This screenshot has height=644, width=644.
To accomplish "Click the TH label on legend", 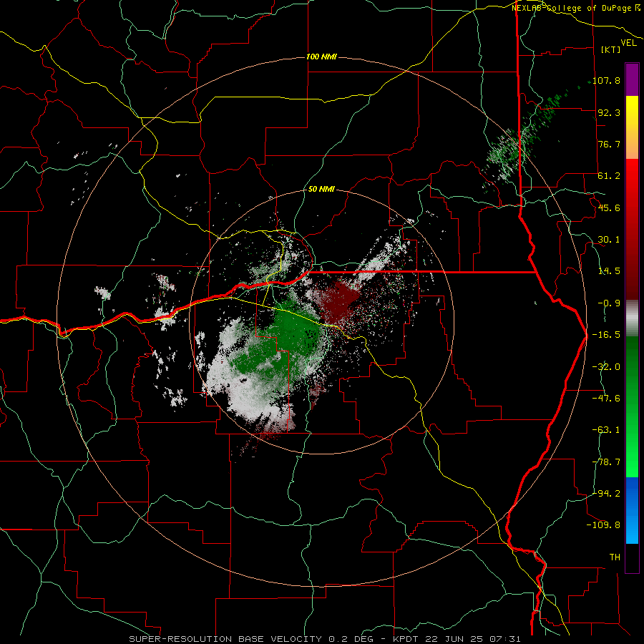I will [x=615, y=557].
